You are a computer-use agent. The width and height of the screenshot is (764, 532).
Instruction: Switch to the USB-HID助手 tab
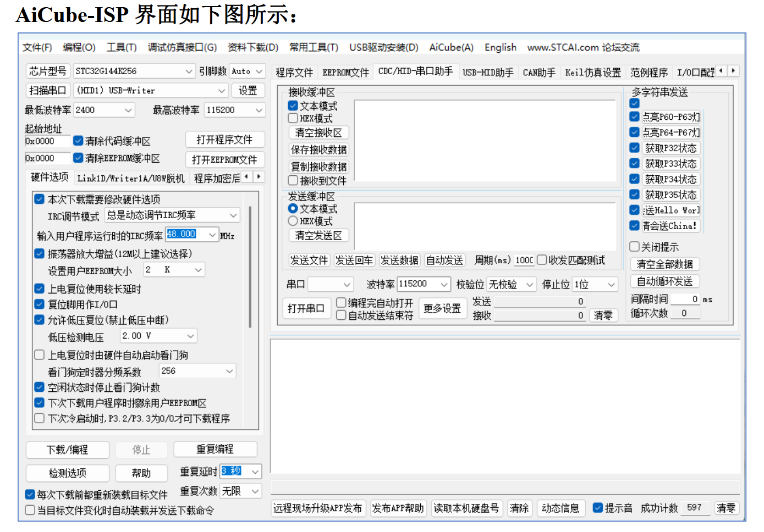pyautogui.click(x=488, y=73)
